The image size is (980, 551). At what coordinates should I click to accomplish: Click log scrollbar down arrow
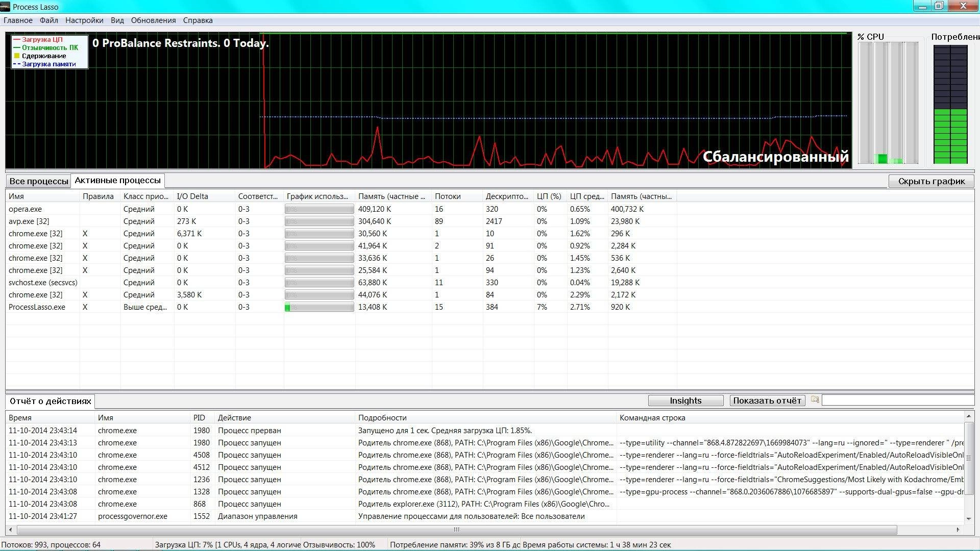click(969, 518)
